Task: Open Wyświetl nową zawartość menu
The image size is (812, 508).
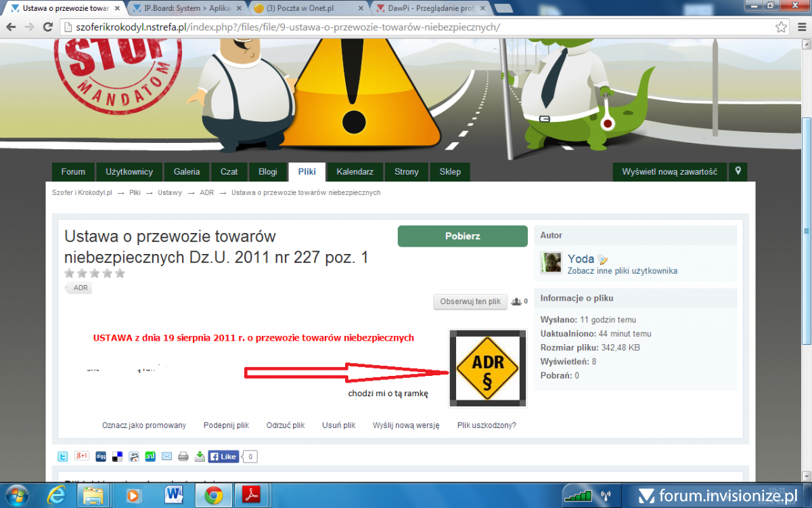Action: [x=669, y=172]
